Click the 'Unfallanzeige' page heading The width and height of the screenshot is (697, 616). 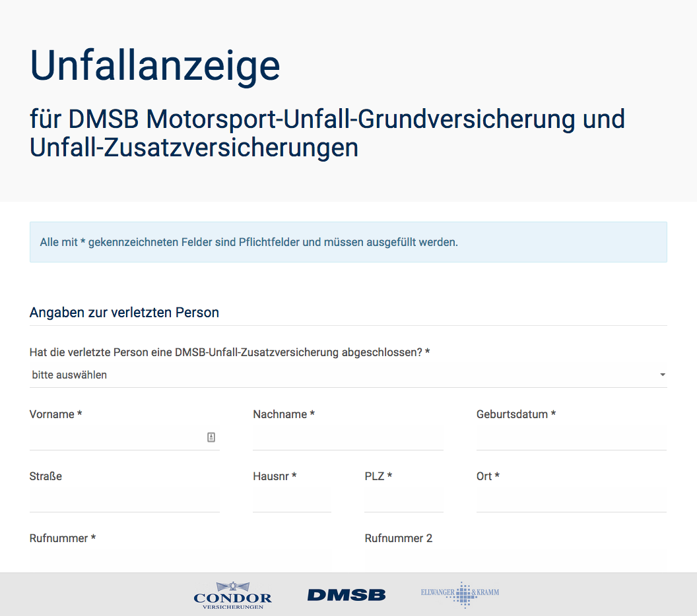tap(154, 66)
